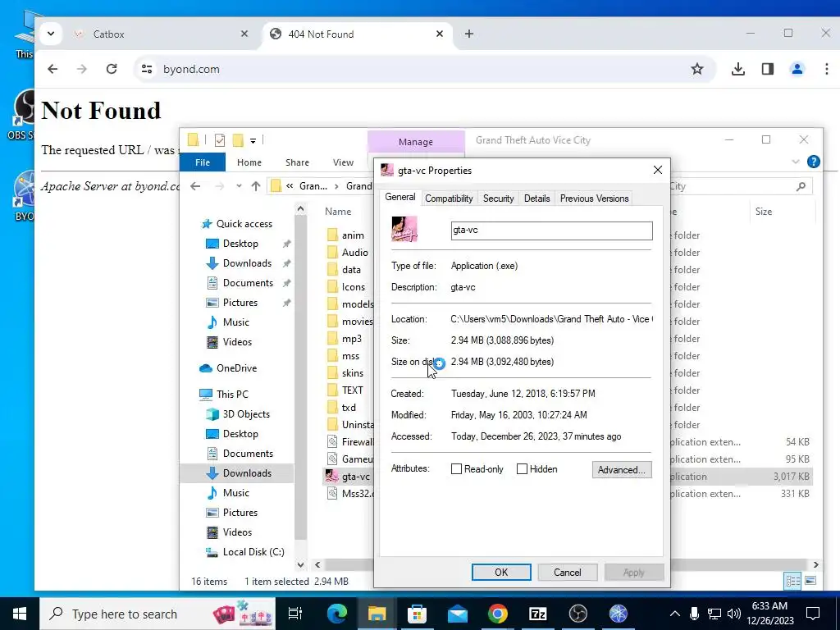View site information icon in address bar
The image size is (840, 630).
coord(147,69)
